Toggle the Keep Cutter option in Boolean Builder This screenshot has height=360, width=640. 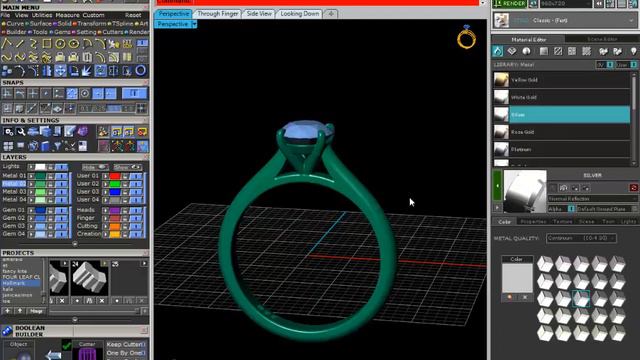(125, 344)
